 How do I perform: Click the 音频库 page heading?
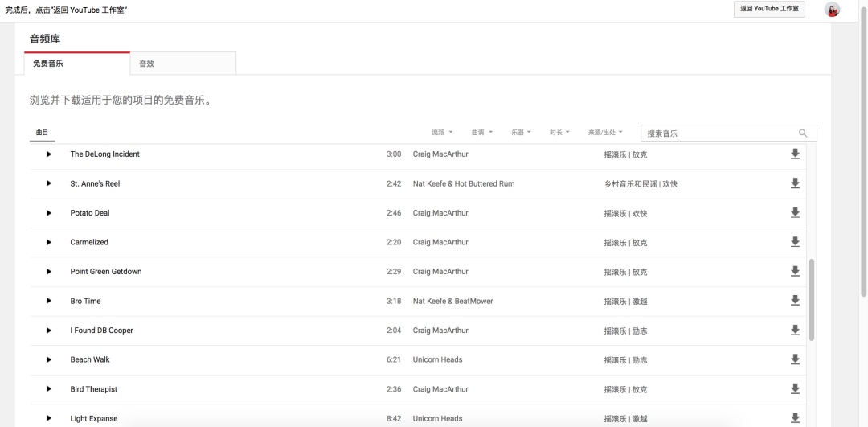[x=45, y=39]
